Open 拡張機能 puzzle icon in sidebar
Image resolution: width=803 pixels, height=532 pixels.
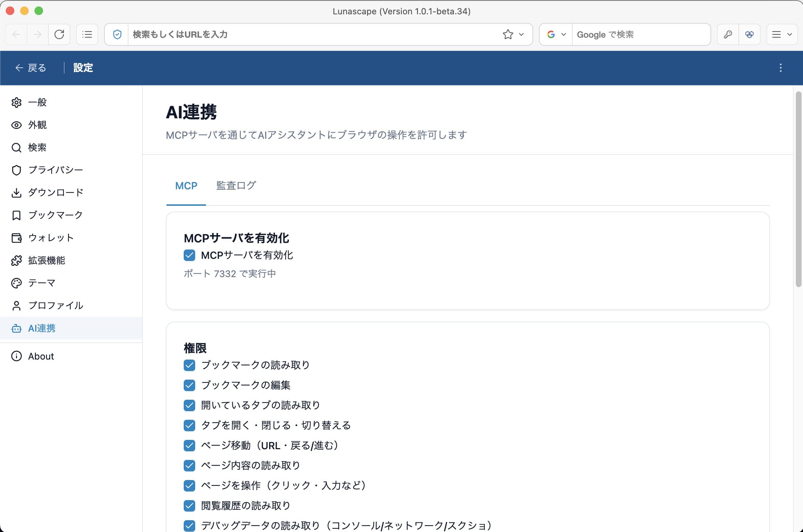17,260
